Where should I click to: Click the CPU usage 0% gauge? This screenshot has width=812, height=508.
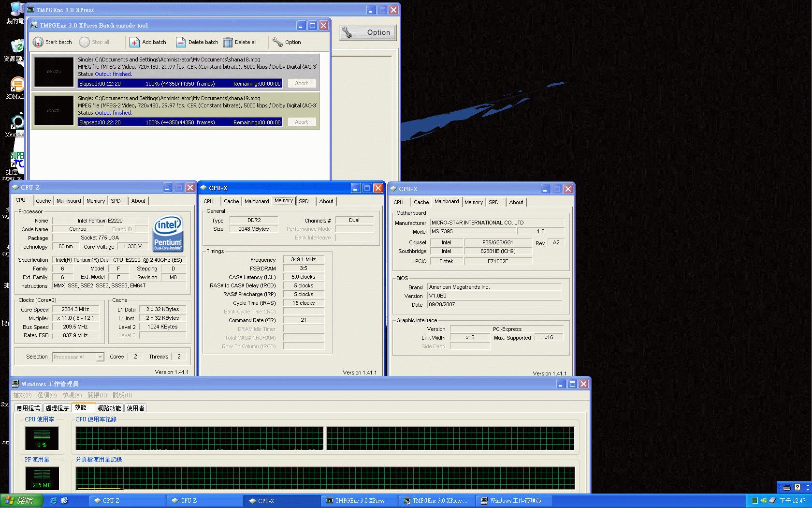click(x=42, y=438)
